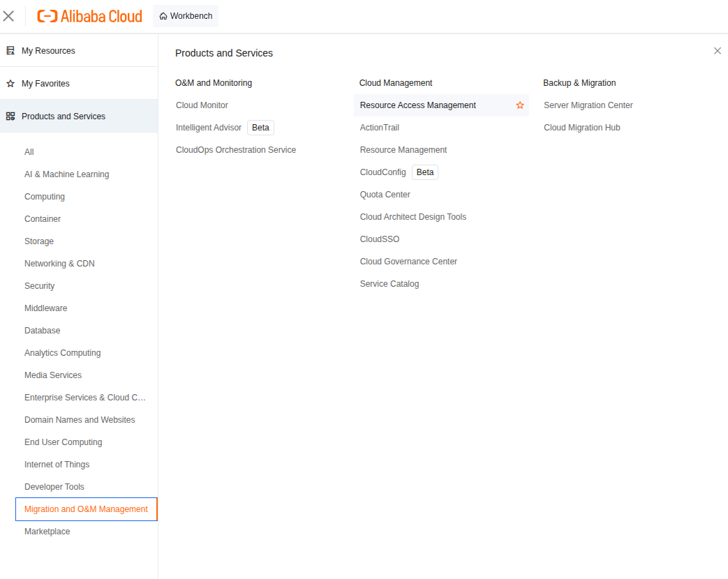This screenshot has width=728, height=579.
Task: Open Cloud Monitor service
Action: (202, 105)
